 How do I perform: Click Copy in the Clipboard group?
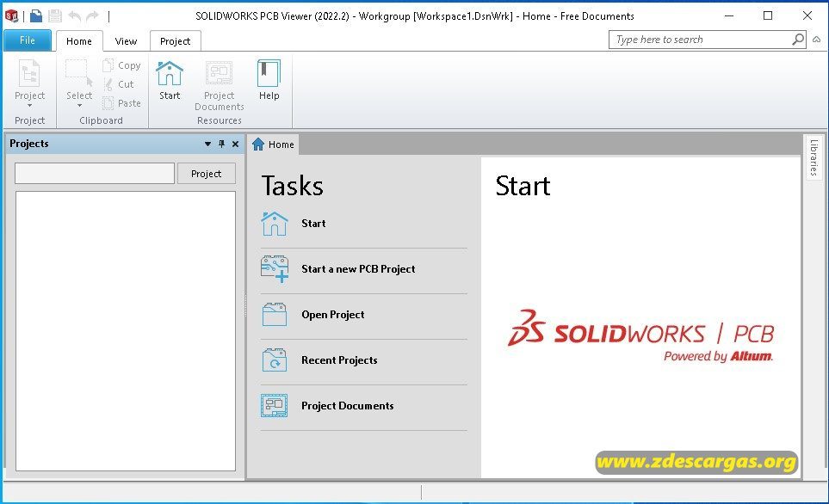tap(122, 65)
